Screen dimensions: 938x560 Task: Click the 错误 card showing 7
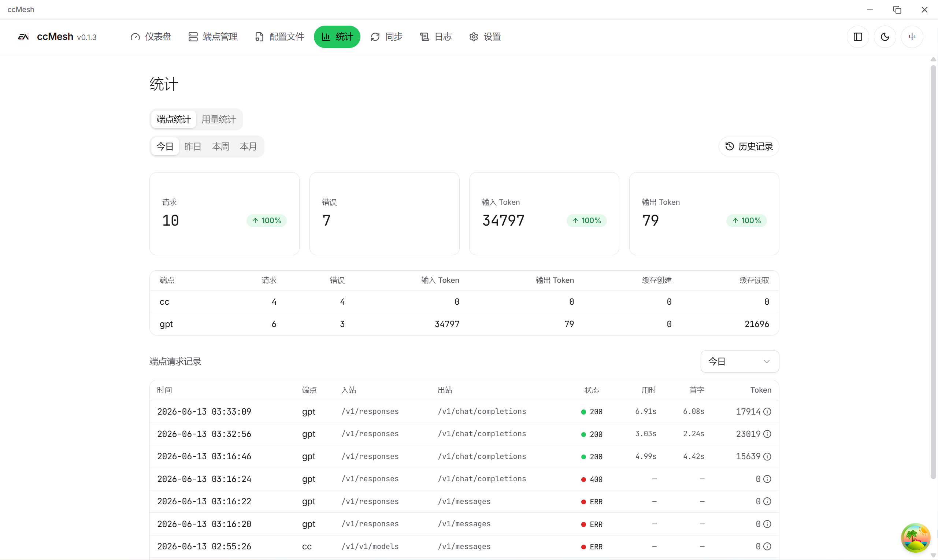[384, 214]
